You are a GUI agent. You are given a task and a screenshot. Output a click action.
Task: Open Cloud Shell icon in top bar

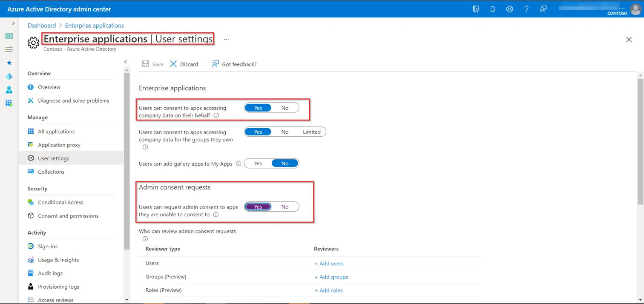point(476,9)
